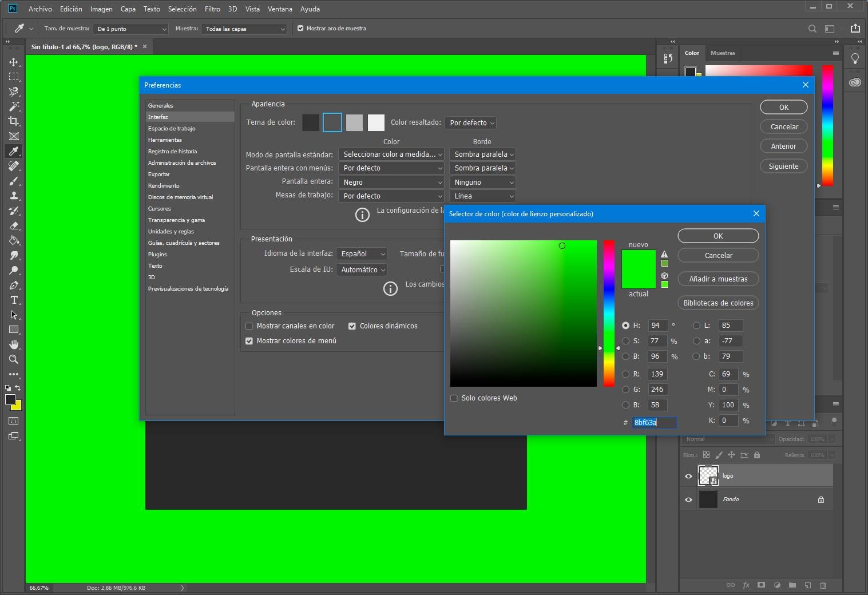Switch to the Muestras tab

tap(722, 53)
